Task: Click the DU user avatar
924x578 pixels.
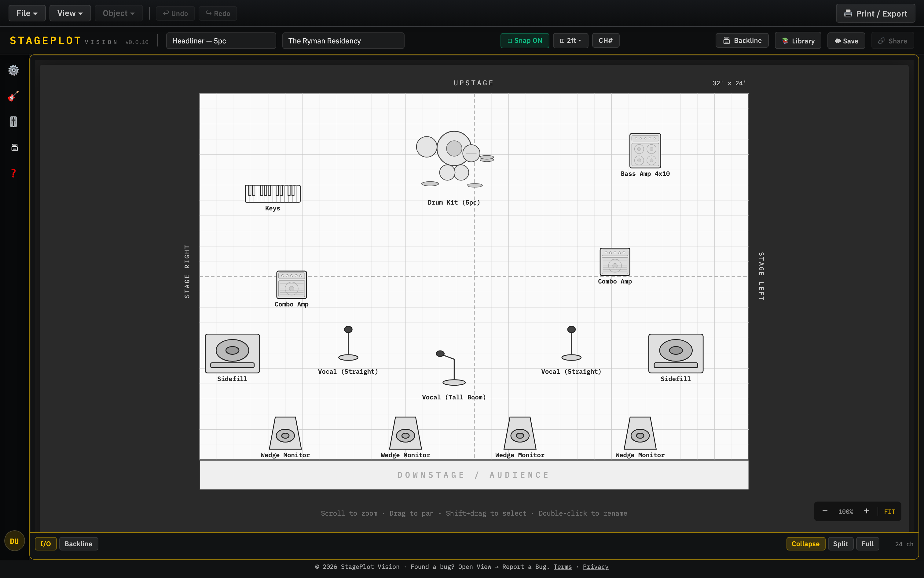Action: 14,541
